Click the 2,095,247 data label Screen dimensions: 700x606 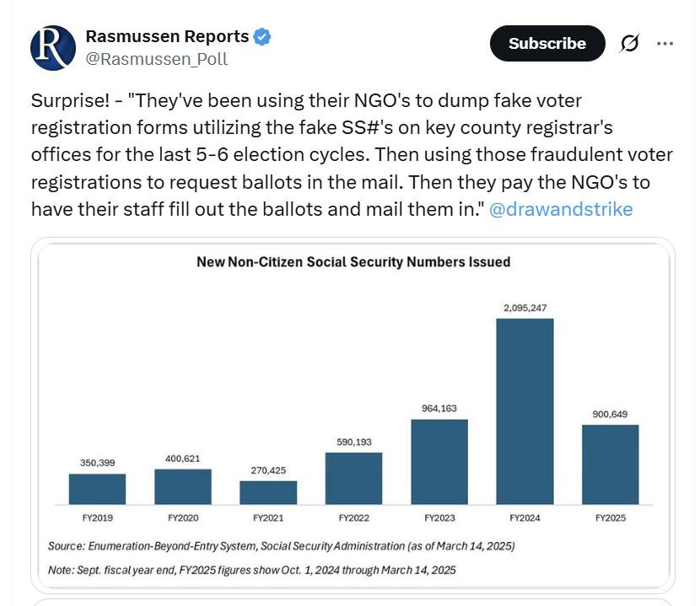[x=525, y=308]
